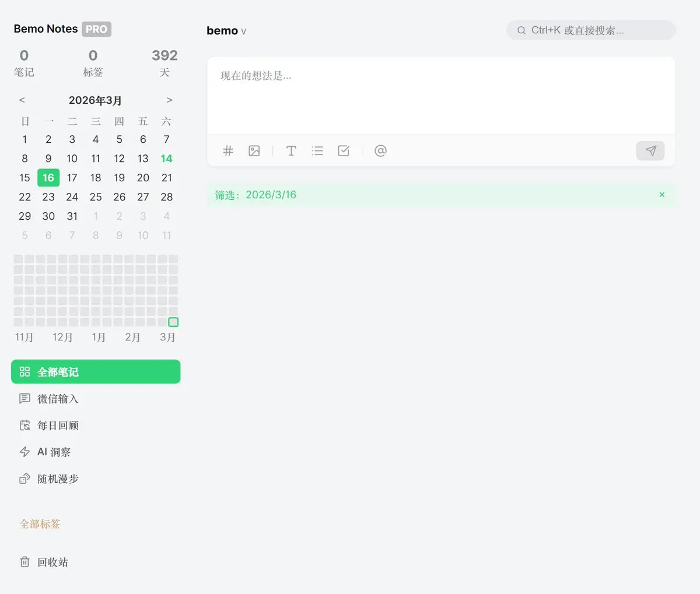Viewport: 700px width, 594px height.
Task: Click the 0 标签 tags counter
Action: click(93, 63)
